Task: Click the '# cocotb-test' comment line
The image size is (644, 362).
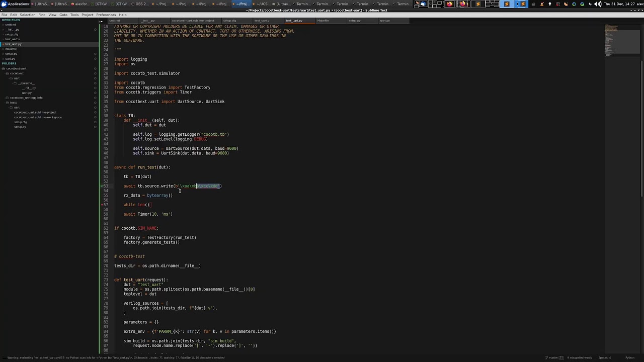Action: [129, 256]
